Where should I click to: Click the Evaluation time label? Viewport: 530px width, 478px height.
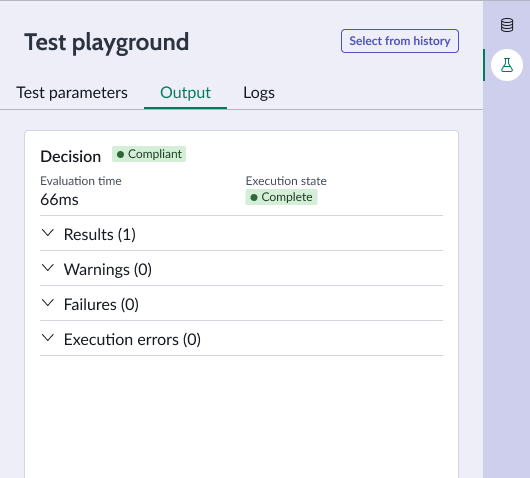coord(81,181)
